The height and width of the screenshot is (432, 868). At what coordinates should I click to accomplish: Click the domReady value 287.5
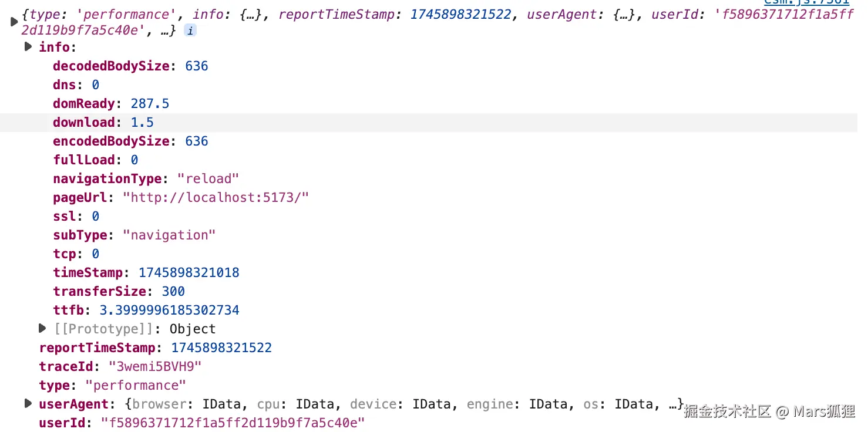(x=150, y=103)
